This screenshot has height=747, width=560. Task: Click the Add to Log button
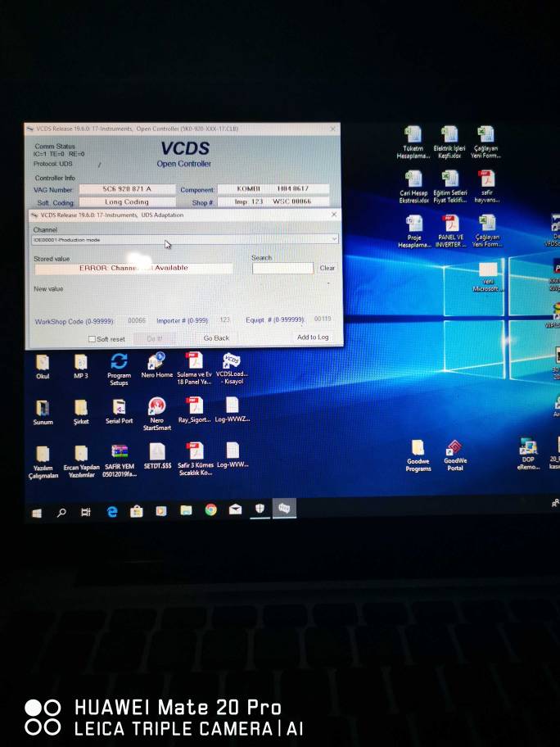tap(313, 337)
